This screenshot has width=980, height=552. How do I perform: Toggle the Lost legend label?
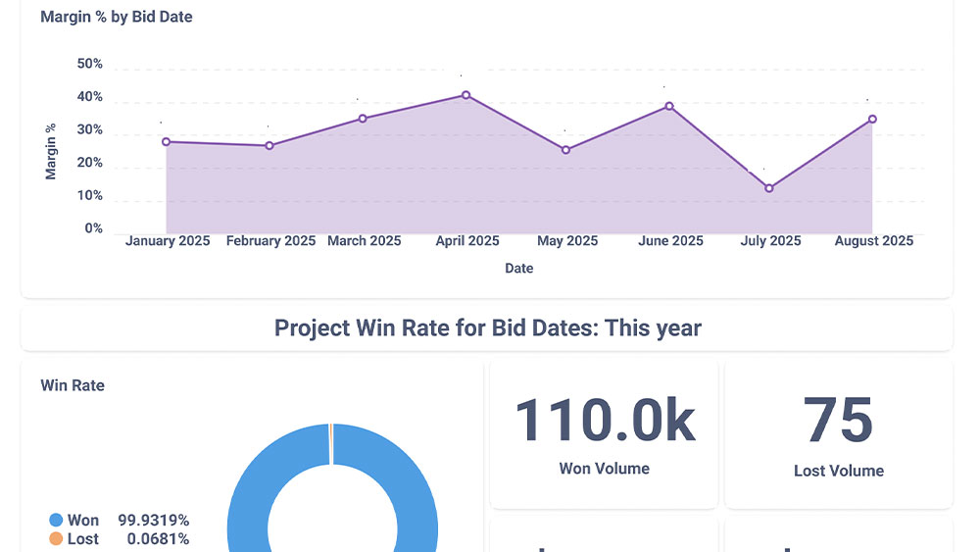tap(83, 539)
